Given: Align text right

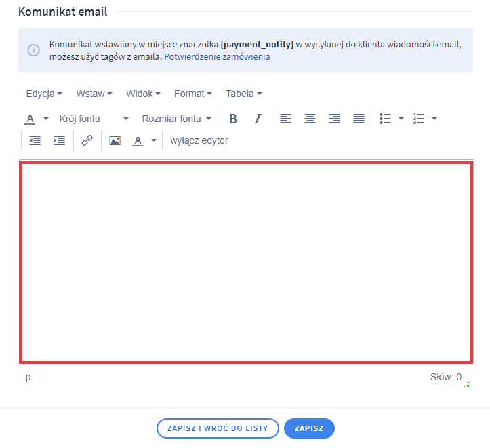Looking at the screenshot, I should (x=334, y=119).
